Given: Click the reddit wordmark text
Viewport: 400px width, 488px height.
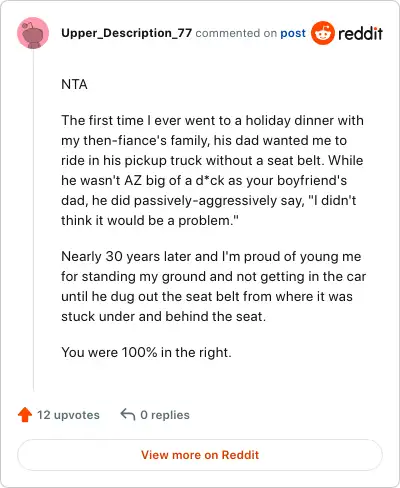Looking at the screenshot, I should point(360,33).
